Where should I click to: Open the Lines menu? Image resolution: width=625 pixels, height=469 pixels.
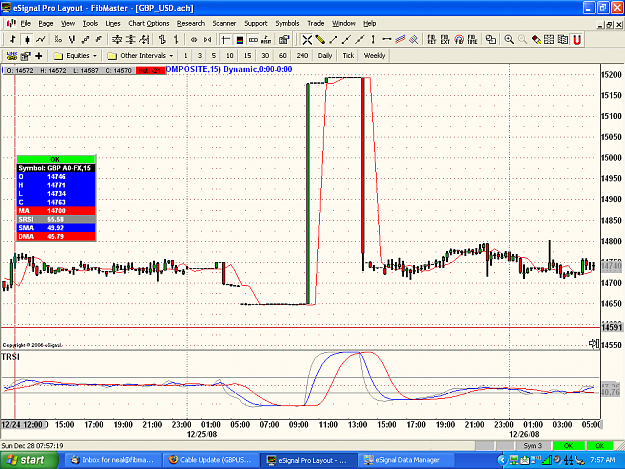(x=113, y=24)
